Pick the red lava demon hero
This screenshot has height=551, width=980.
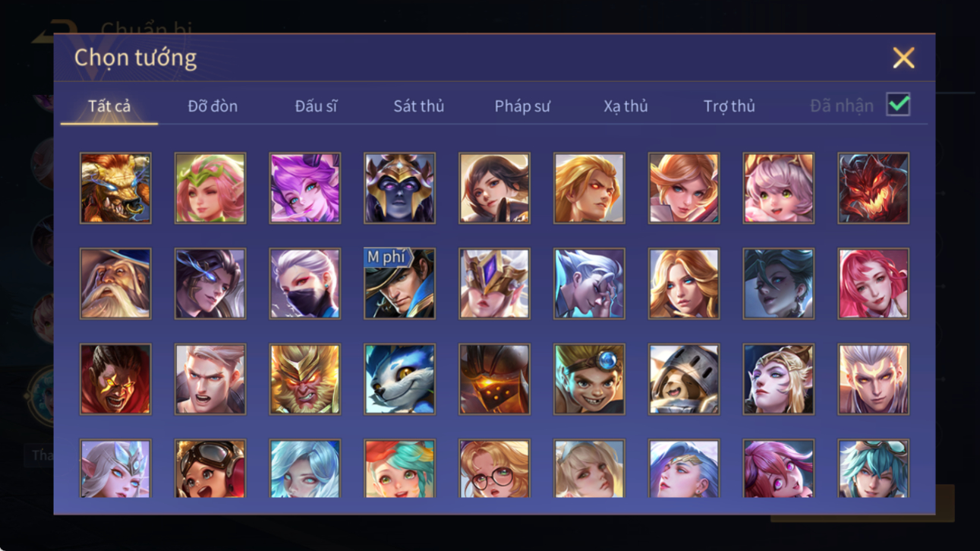coord(873,188)
